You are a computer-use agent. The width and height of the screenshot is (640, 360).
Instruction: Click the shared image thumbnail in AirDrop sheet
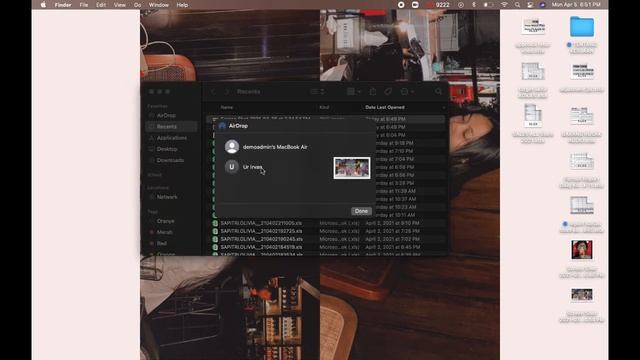pos(352,168)
